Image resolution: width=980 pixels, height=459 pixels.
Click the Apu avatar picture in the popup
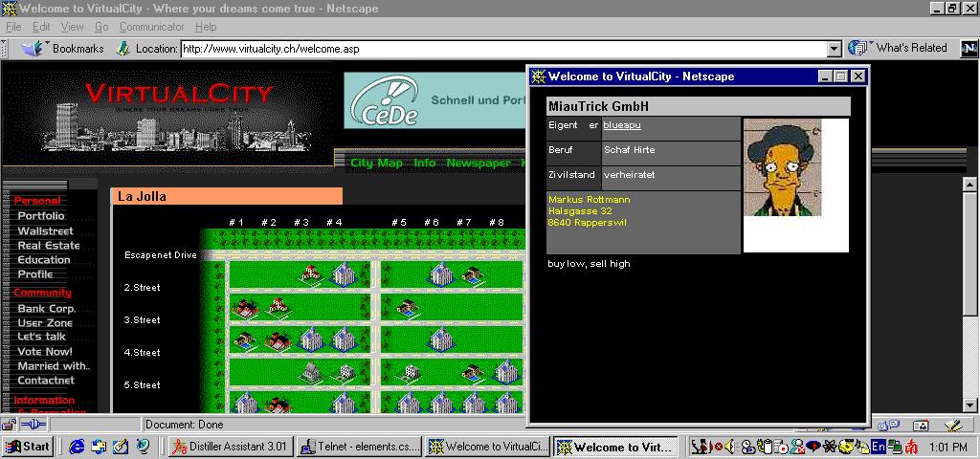pyautogui.click(x=782, y=167)
